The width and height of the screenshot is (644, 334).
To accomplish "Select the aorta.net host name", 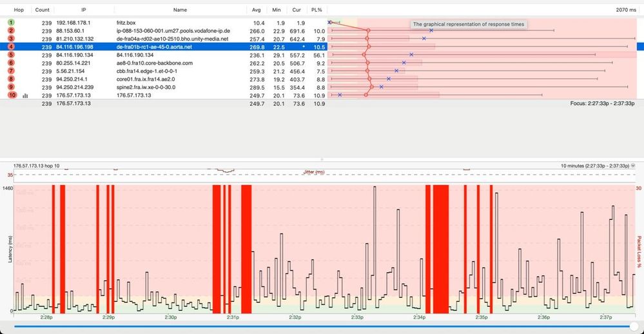I will 155,47.
